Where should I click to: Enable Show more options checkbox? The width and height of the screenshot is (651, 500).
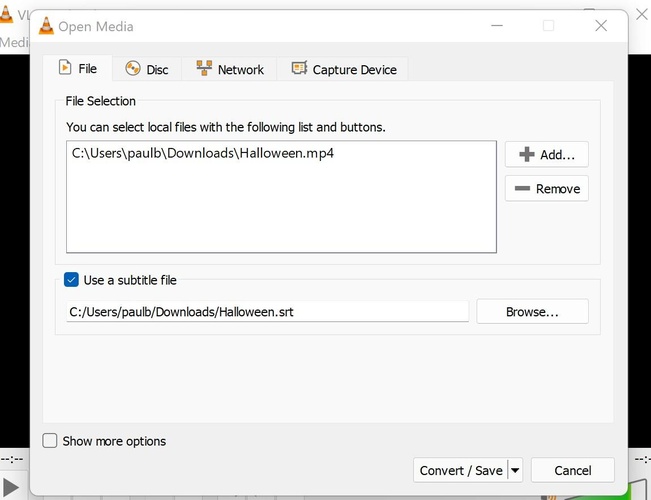click(50, 441)
